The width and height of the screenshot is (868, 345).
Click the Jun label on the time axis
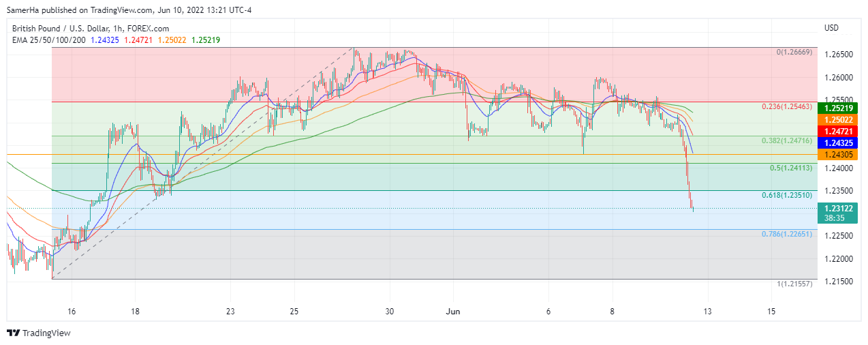(x=452, y=311)
